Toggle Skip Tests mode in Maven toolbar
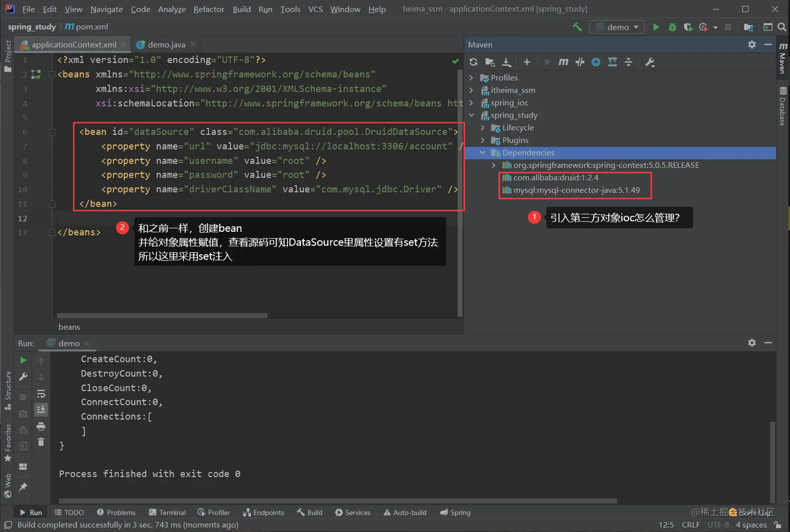790x532 pixels. pyautogui.click(x=580, y=62)
